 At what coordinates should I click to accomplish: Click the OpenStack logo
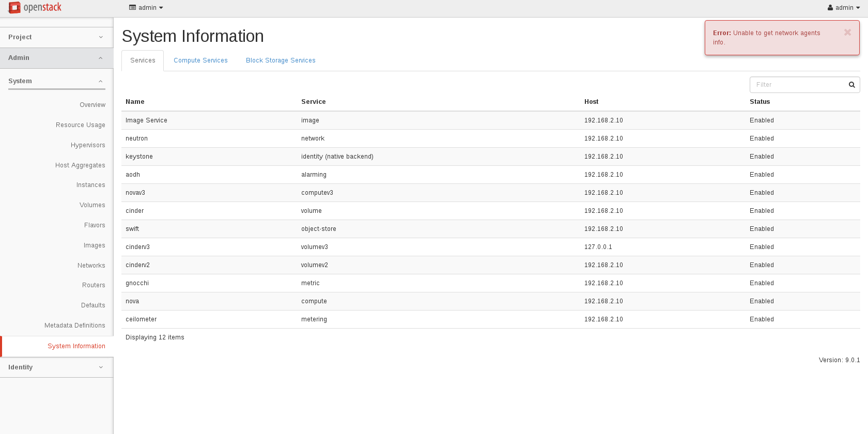[35, 8]
